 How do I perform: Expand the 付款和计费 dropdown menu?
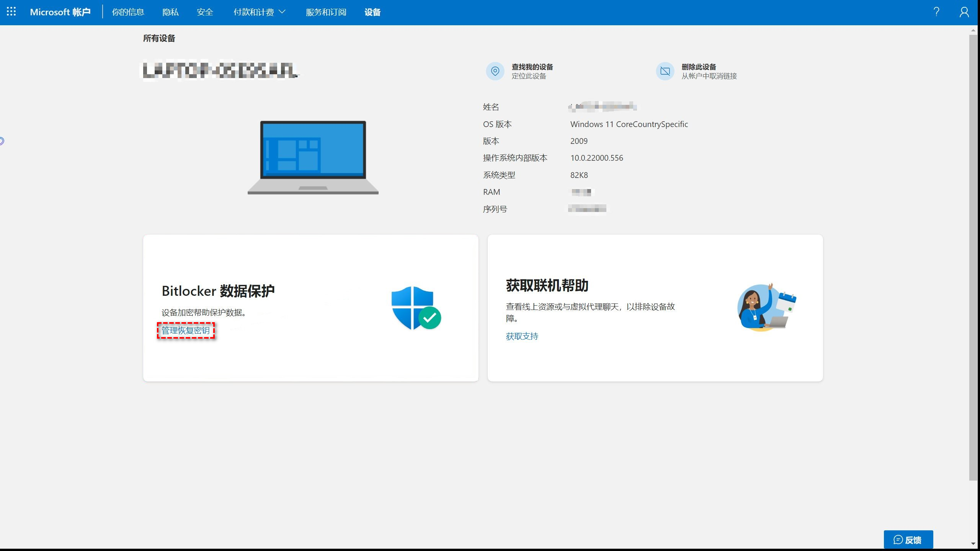260,12
